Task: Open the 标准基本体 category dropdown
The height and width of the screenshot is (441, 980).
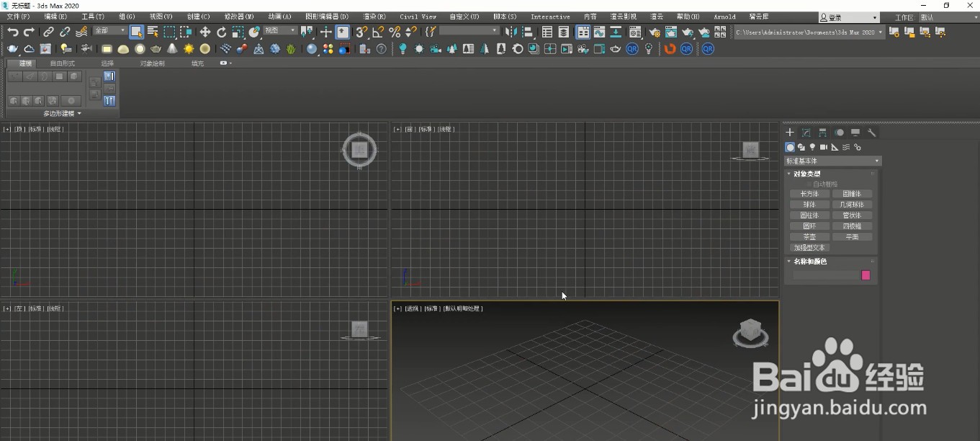Action: coord(832,161)
